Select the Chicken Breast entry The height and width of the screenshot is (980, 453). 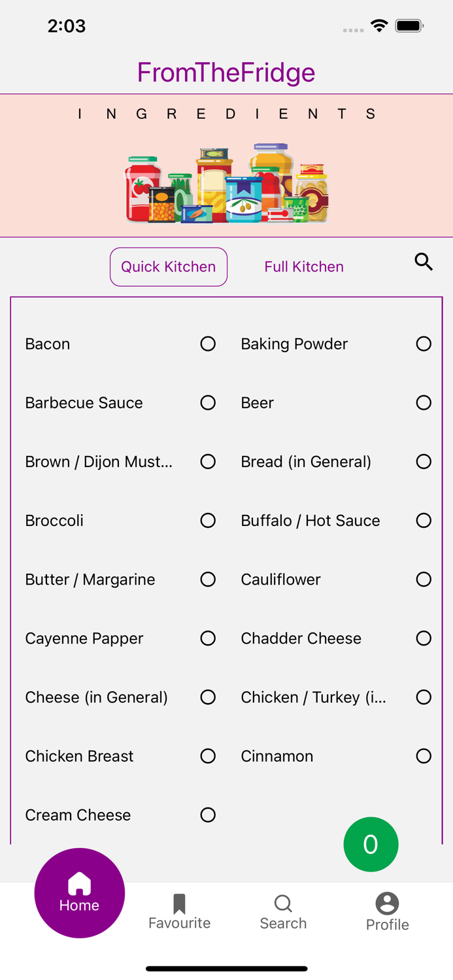coord(79,756)
